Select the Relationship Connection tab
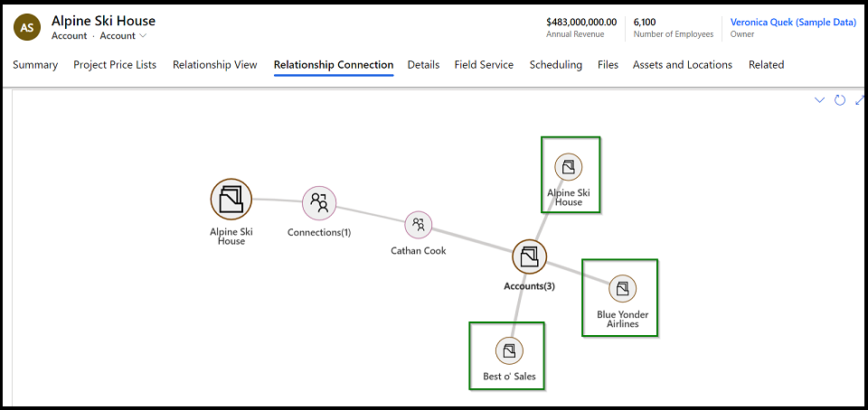This screenshot has height=410, width=868. [x=334, y=65]
